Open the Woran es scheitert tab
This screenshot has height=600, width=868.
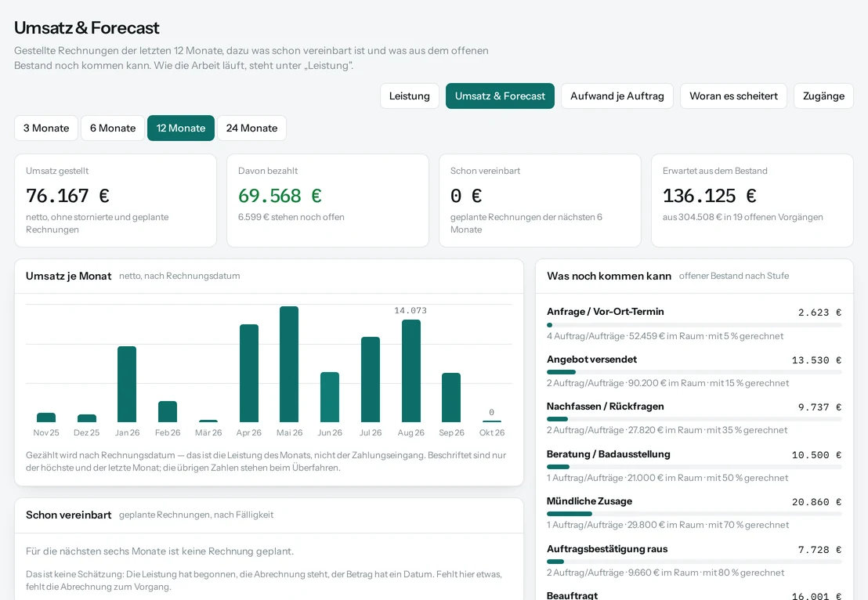[x=733, y=96]
